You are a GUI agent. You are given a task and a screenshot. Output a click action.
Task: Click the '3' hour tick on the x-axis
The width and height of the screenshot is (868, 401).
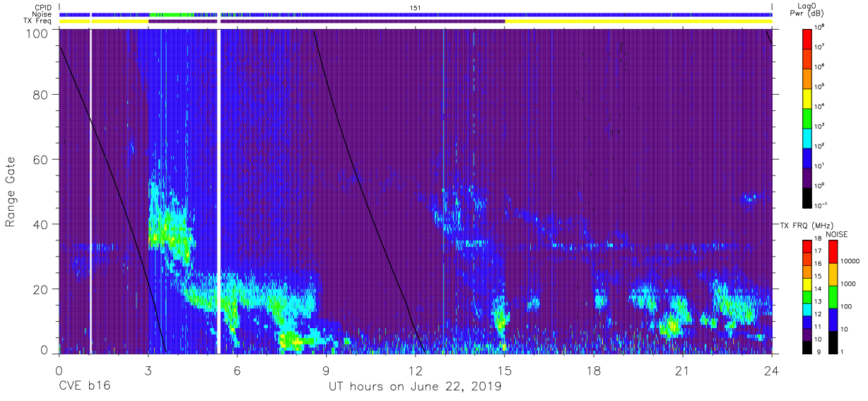click(148, 371)
